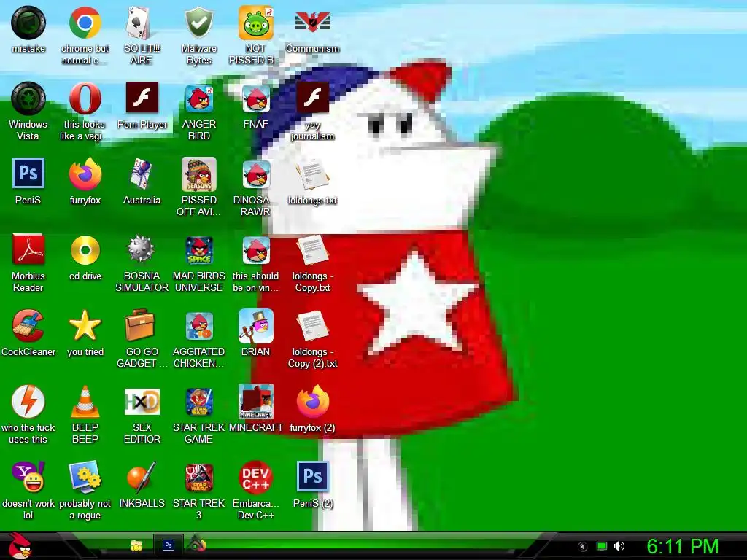This screenshot has width=747, height=560.
Task: Open the orange lightning-bolt icon
Action: point(28,402)
